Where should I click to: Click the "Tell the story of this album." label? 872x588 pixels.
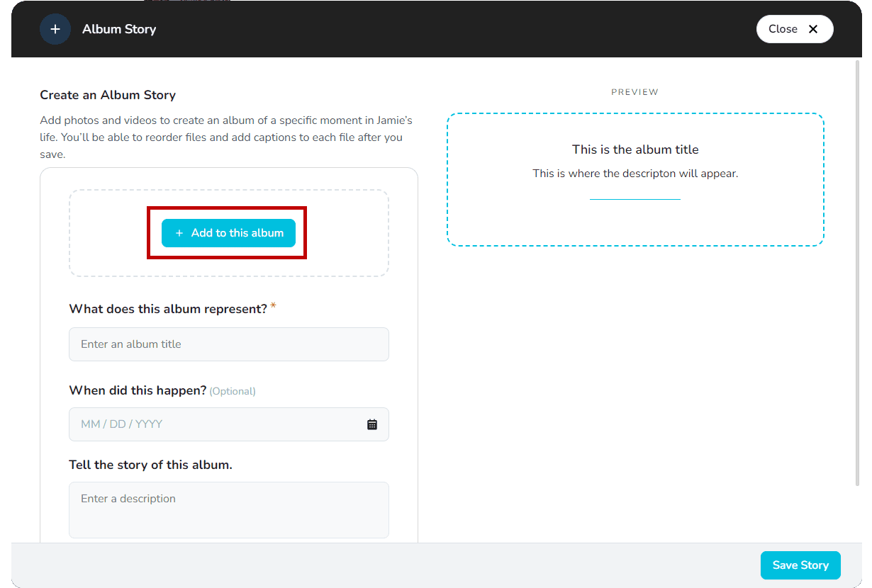coord(150,465)
